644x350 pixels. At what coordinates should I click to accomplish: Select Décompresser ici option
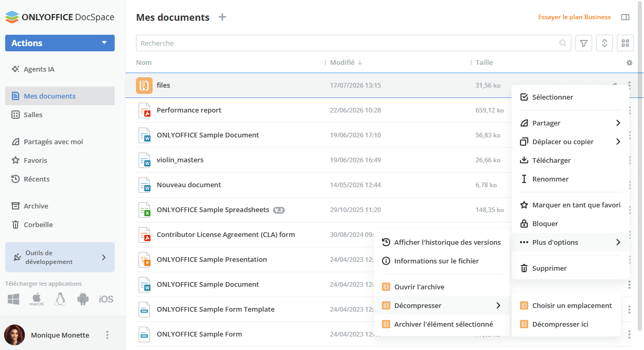click(x=566, y=324)
